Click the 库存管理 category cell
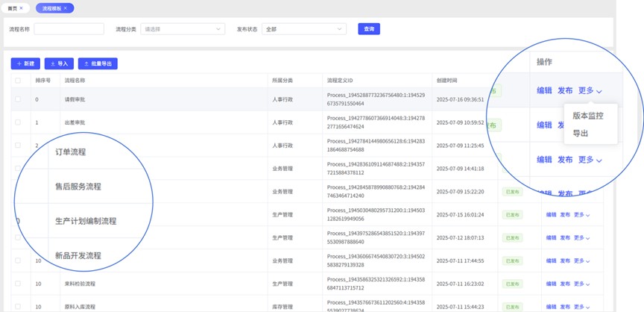The height and width of the screenshot is (312, 644). tap(282, 307)
